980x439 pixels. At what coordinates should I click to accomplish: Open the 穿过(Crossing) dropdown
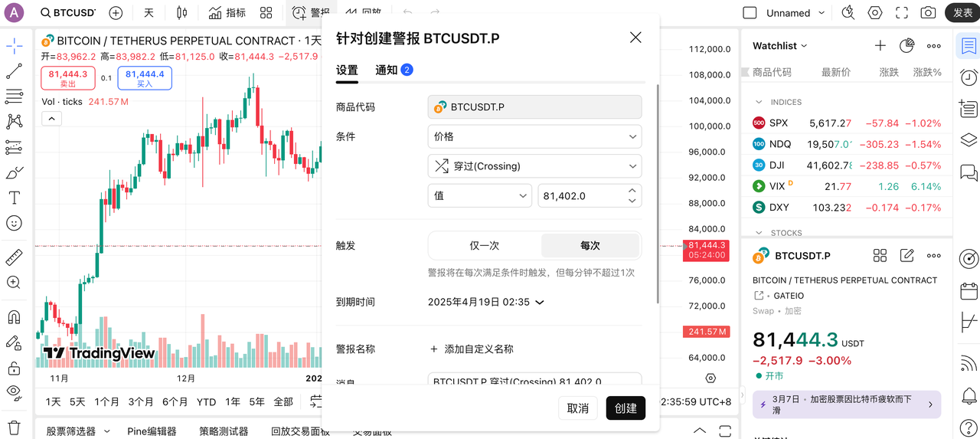pyautogui.click(x=534, y=166)
